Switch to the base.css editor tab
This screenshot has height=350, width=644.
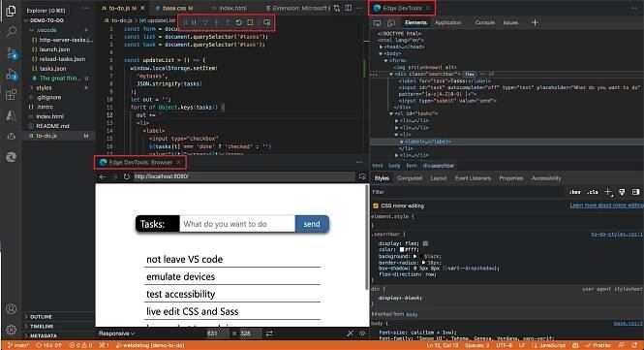[x=174, y=8]
